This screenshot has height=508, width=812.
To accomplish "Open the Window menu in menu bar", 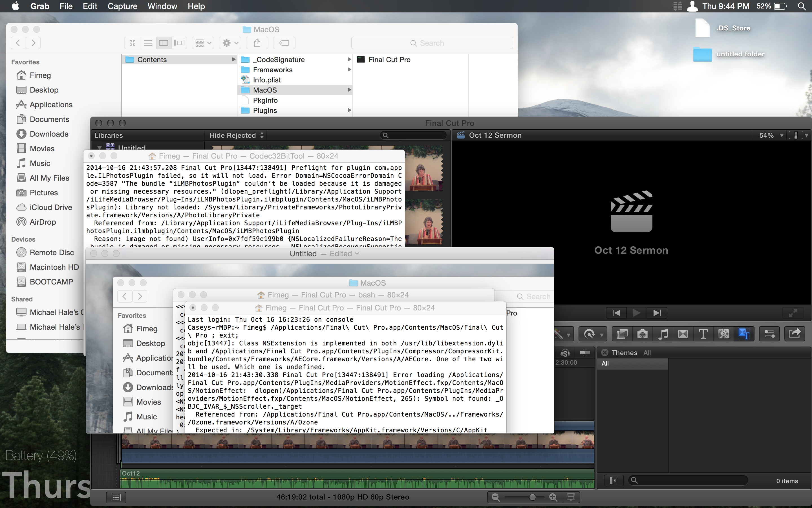I will click(x=162, y=6).
